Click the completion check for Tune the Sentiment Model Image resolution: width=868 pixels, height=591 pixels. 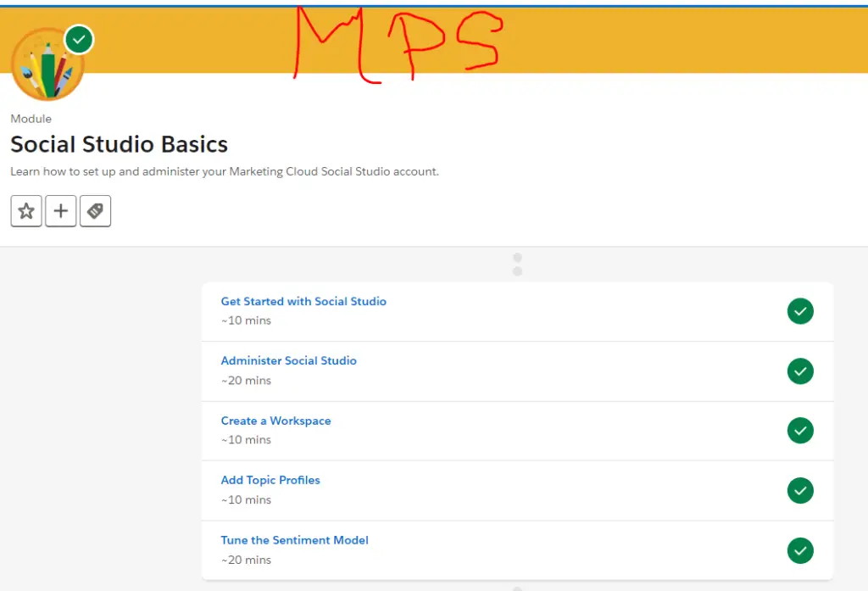pos(800,550)
